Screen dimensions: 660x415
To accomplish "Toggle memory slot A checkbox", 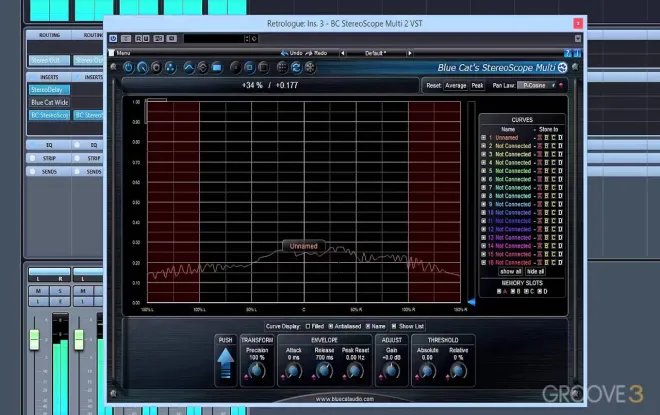I will tap(499, 291).
